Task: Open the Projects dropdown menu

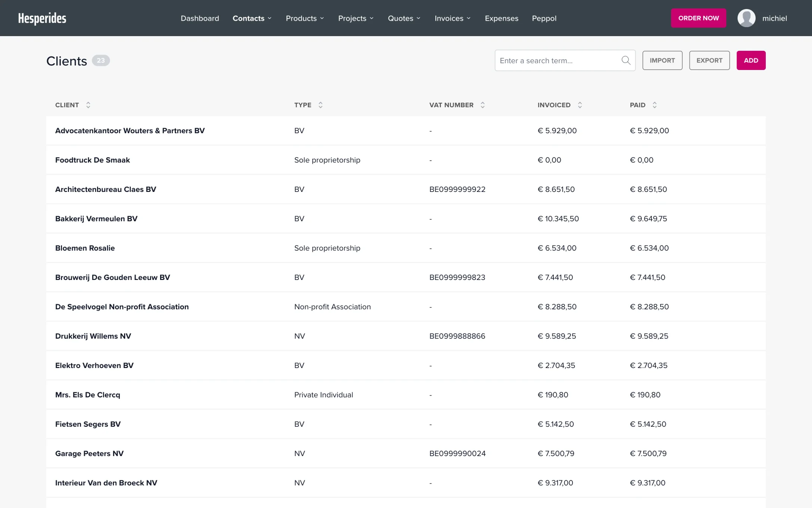Action: click(356, 18)
